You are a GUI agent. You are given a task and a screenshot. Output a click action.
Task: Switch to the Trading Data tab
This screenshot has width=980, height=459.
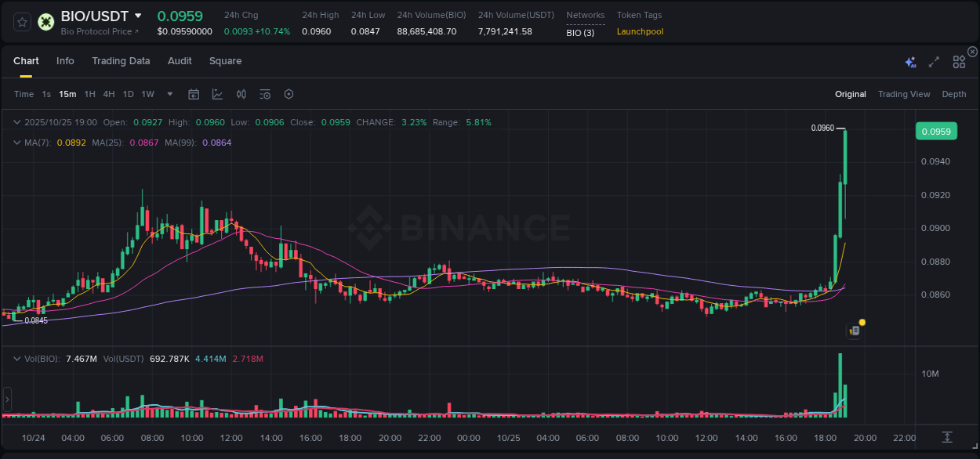121,61
